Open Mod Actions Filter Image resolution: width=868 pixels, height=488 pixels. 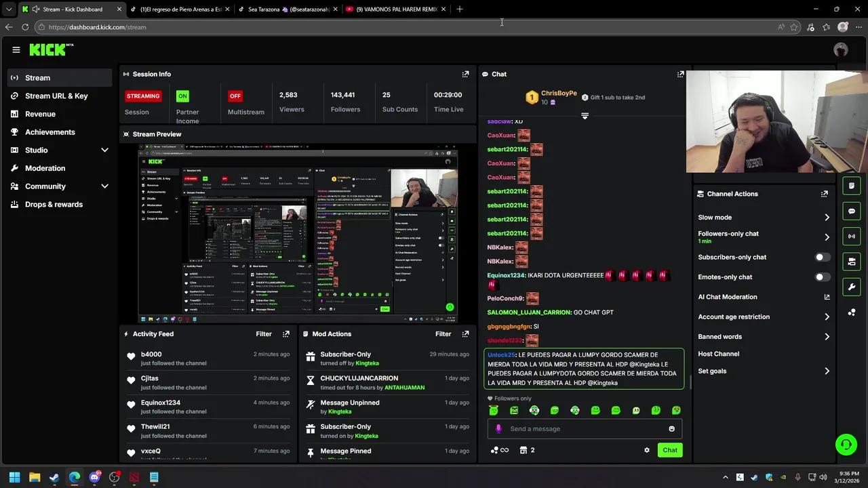443,334
